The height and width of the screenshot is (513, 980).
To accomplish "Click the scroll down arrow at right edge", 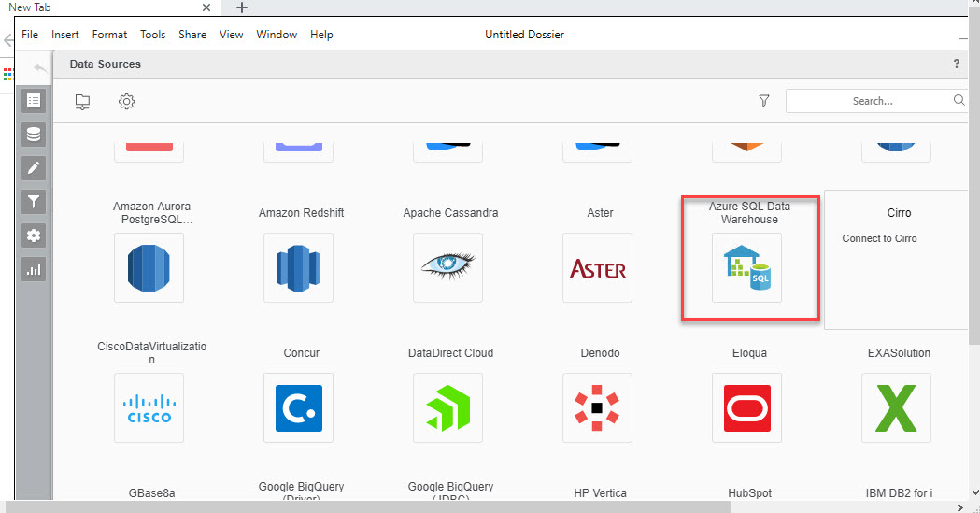I will point(974,492).
